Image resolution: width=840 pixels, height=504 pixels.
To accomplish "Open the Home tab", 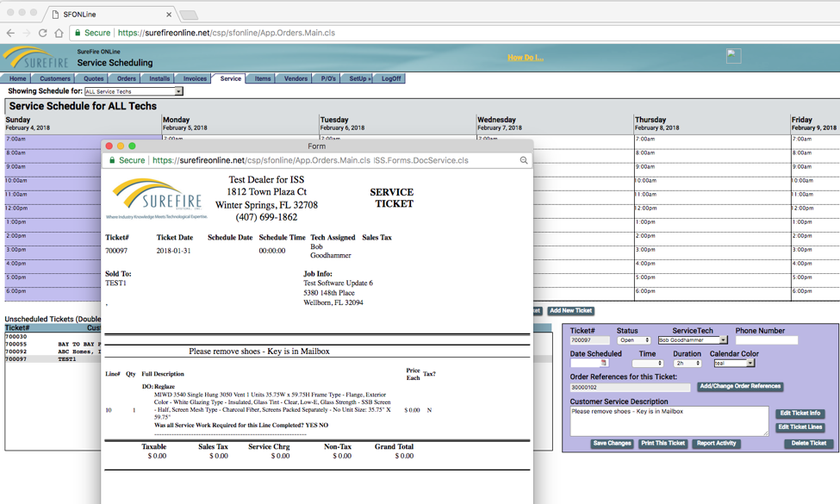I will pyautogui.click(x=18, y=78).
